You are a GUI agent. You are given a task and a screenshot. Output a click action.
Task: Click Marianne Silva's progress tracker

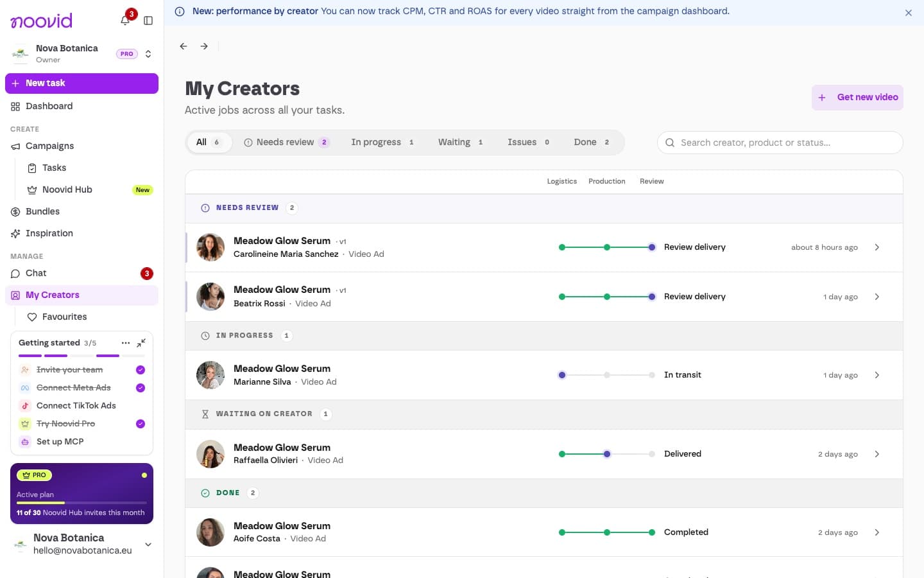coord(607,375)
